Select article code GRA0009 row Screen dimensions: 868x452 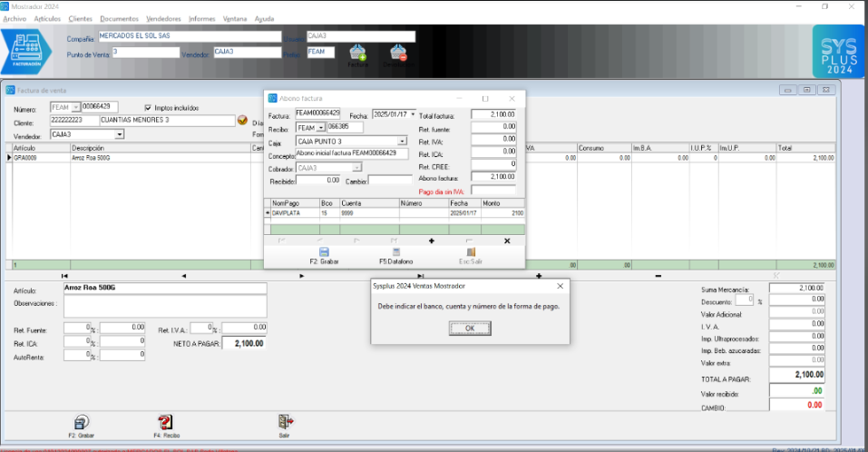click(41, 158)
